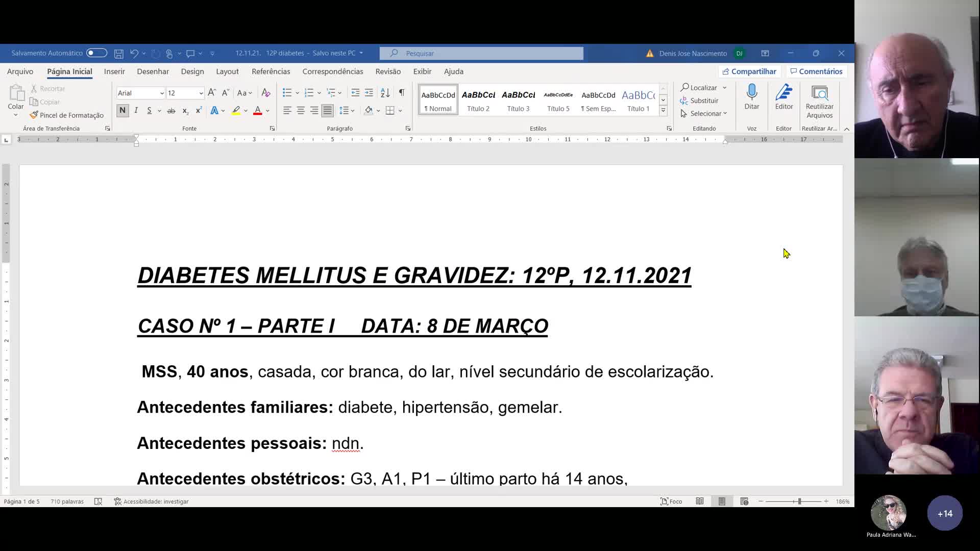
Task: Click Acessibilidade: investigar status
Action: [x=151, y=502]
